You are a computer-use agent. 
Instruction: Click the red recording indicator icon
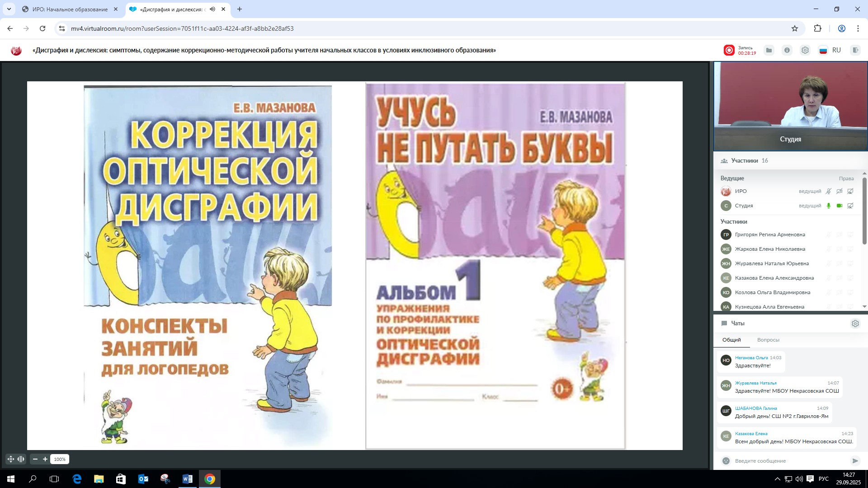point(729,50)
